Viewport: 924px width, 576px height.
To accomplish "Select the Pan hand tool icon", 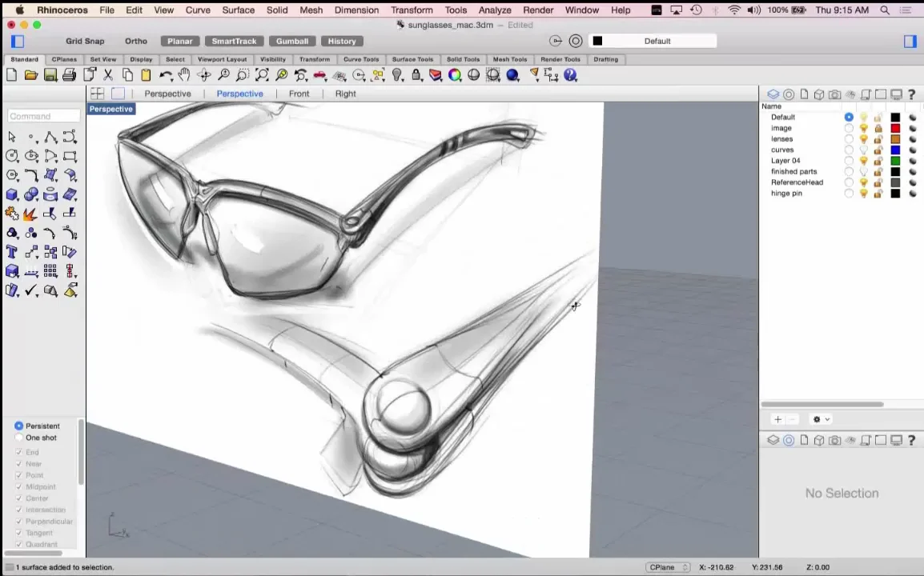I will [x=184, y=74].
